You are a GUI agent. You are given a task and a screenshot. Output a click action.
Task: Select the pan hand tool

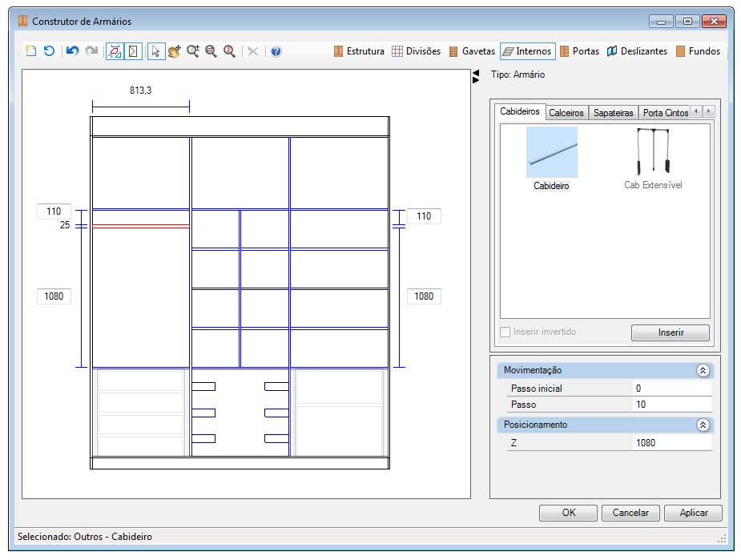[175, 51]
